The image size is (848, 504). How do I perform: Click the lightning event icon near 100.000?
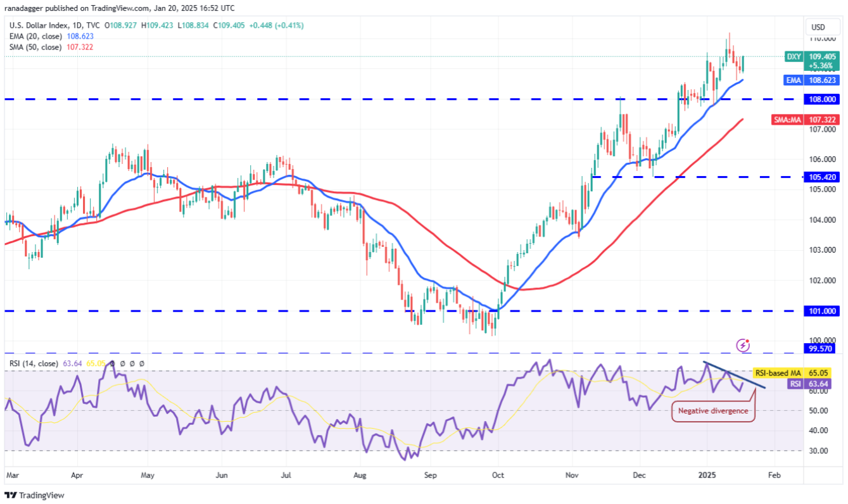pos(744,345)
